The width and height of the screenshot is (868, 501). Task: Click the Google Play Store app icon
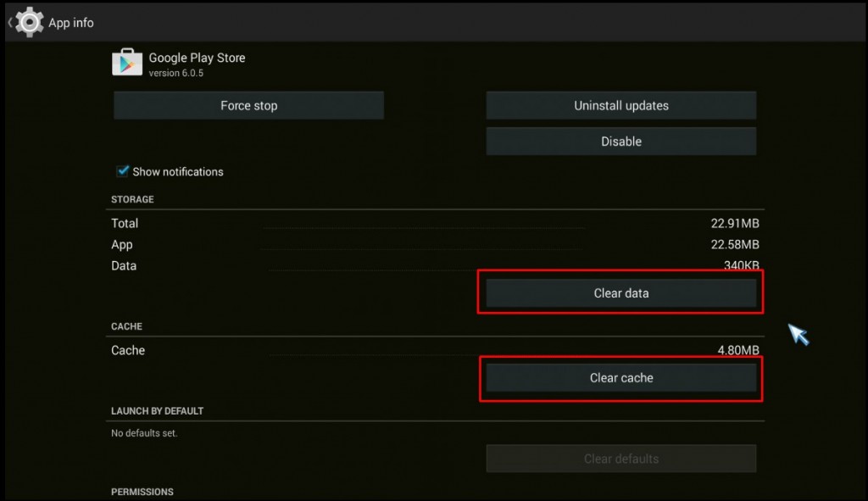(x=127, y=64)
